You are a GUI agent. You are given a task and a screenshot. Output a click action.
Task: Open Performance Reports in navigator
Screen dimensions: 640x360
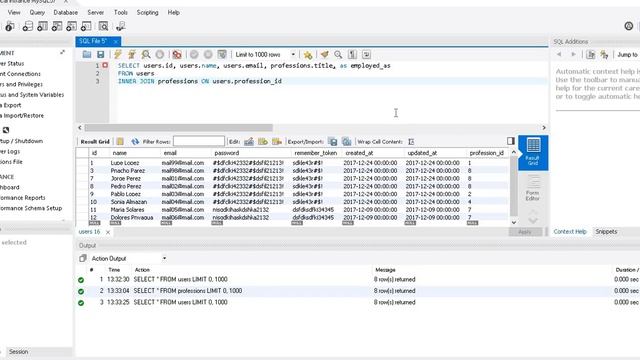(23, 198)
